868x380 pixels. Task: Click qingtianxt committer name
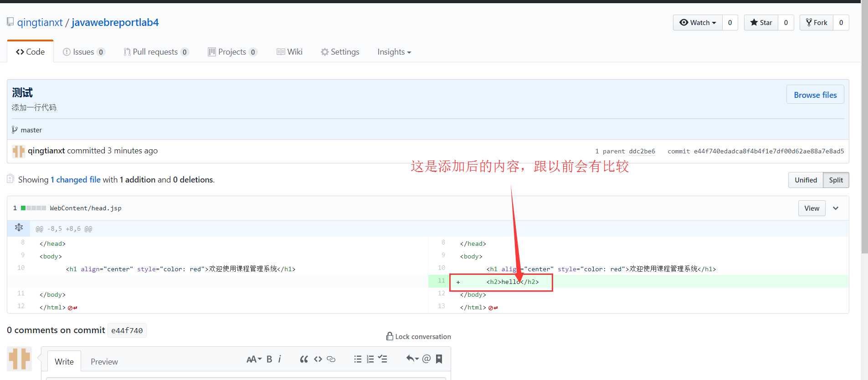[x=46, y=151]
